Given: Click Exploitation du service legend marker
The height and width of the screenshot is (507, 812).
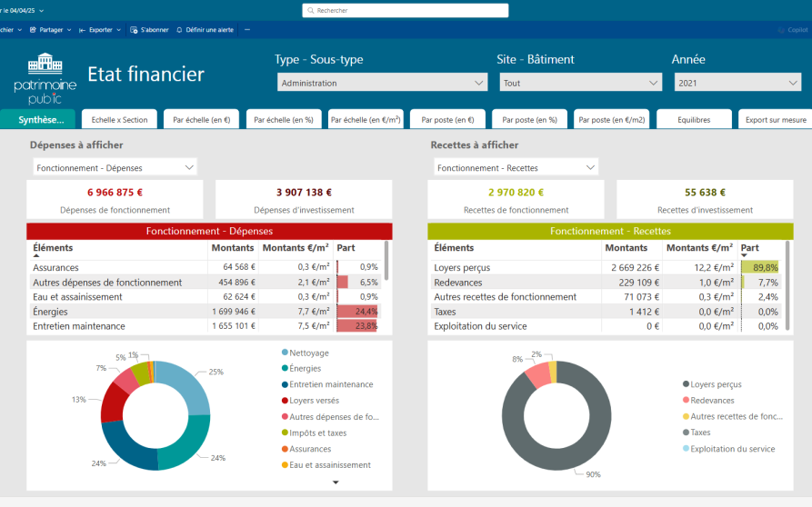Looking at the screenshot, I should (686, 449).
